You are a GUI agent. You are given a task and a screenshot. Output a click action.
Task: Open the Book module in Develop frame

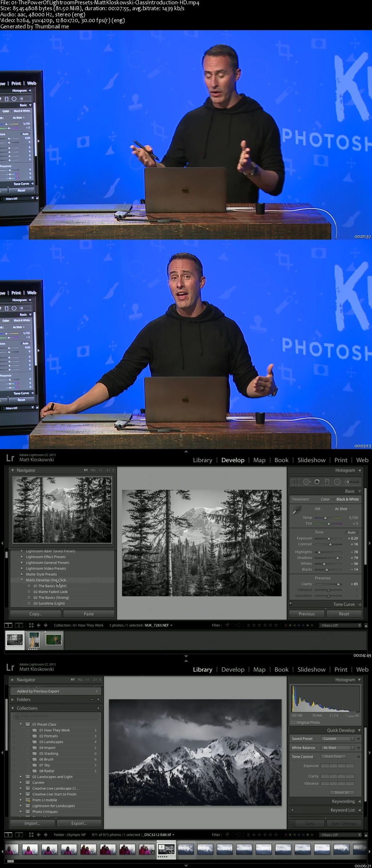click(x=282, y=460)
